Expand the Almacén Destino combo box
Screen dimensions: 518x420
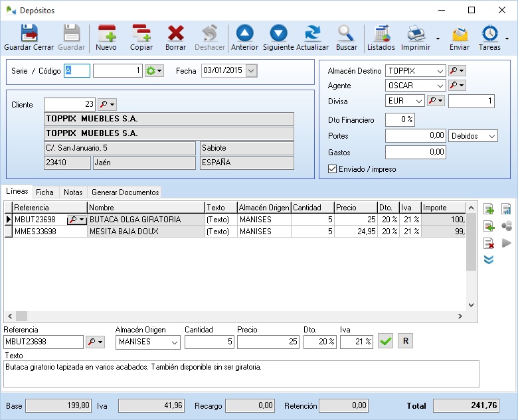coord(439,70)
